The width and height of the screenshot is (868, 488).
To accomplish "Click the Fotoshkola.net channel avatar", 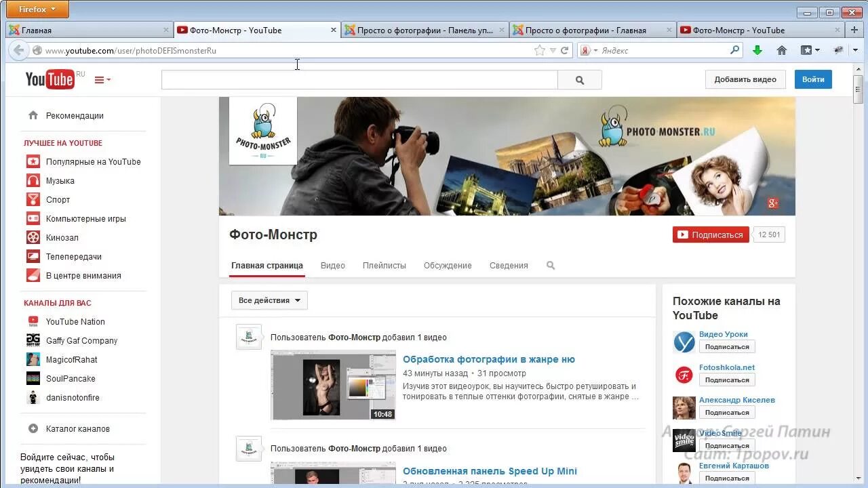I will [x=684, y=375].
